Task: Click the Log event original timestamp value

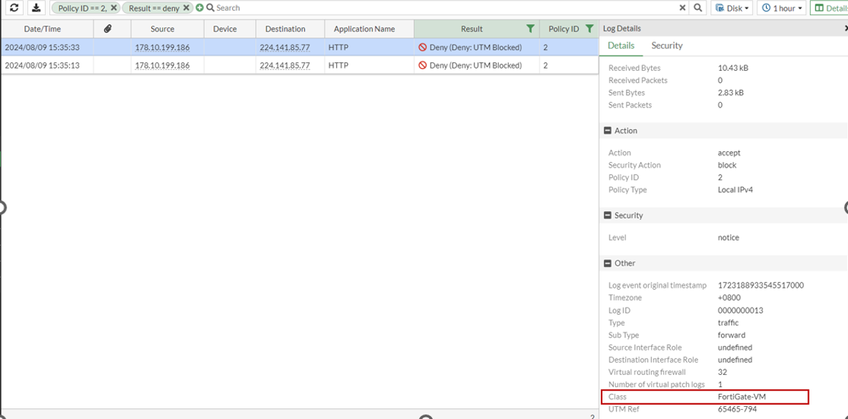Action: pos(760,285)
